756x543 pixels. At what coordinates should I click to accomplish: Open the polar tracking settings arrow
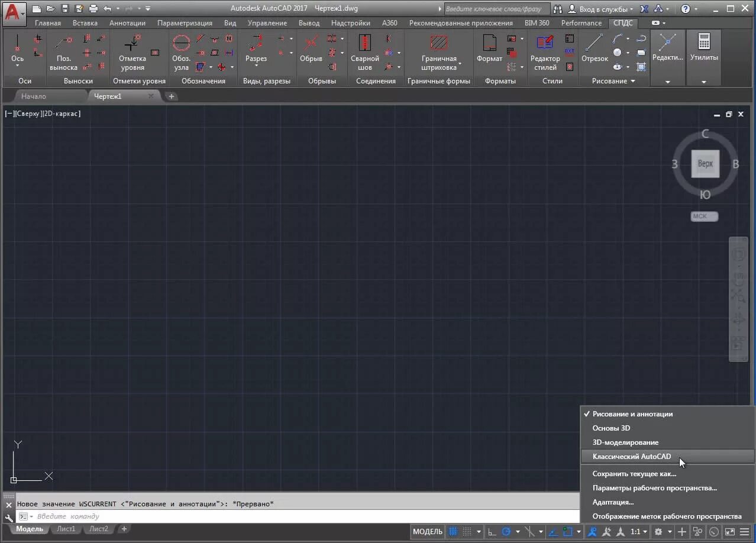tap(518, 532)
